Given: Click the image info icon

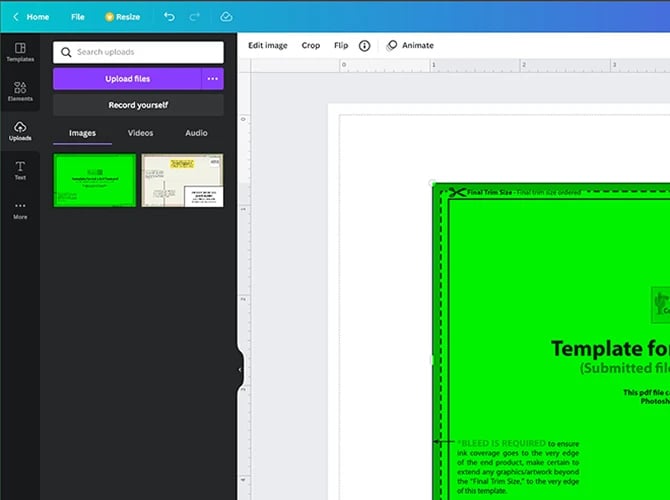Looking at the screenshot, I should pyautogui.click(x=364, y=46).
